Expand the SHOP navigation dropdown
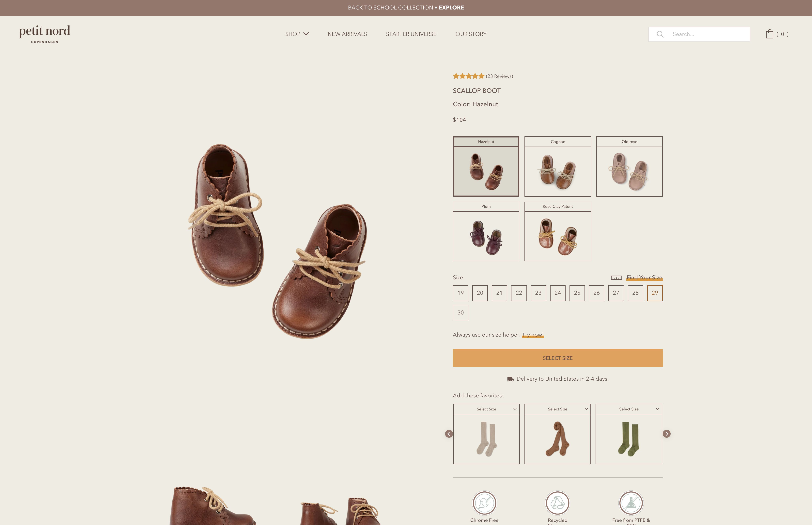Viewport: 812px width, 525px height. [297, 34]
